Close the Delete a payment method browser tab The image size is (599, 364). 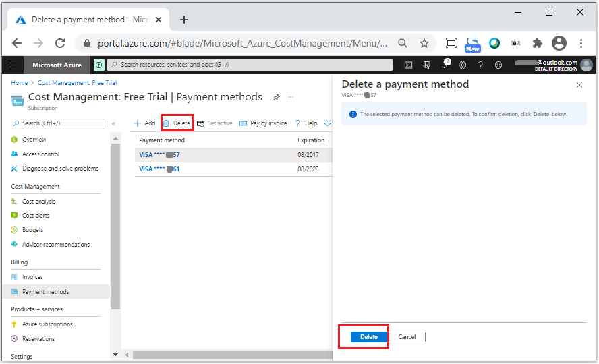[159, 20]
